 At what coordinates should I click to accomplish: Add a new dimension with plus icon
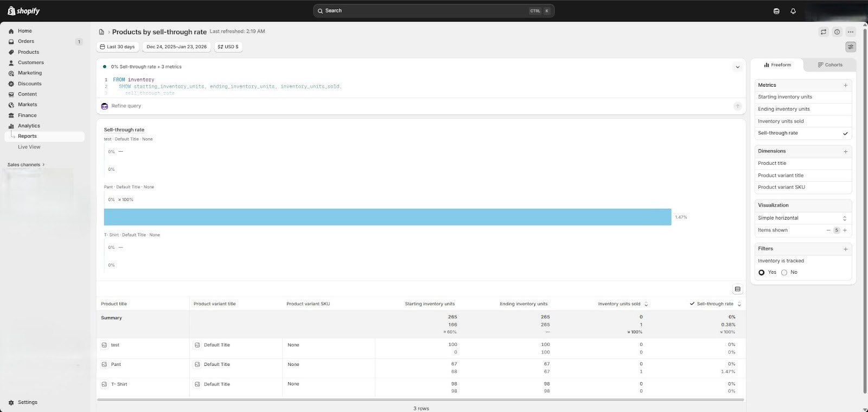pyautogui.click(x=845, y=151)
